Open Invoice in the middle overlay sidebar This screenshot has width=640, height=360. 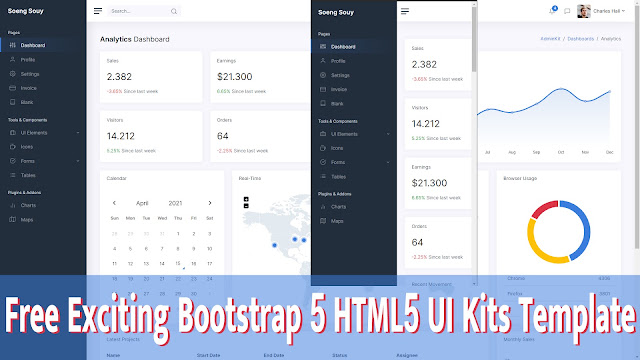click(354, 89)
